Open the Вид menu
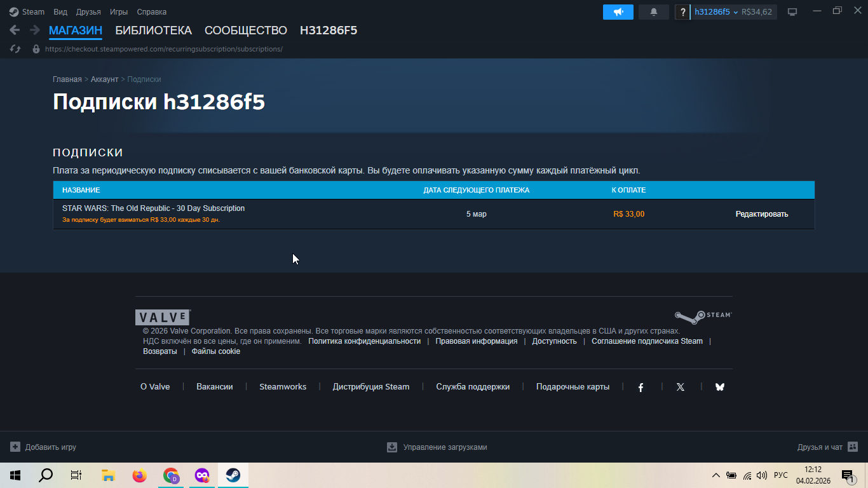Viewport: 868px width, 488px height. click(x=60, y=12)
